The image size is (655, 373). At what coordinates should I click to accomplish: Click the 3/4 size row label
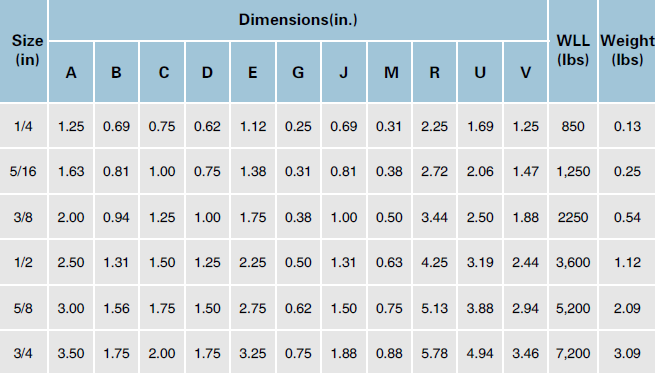[23, 353]
